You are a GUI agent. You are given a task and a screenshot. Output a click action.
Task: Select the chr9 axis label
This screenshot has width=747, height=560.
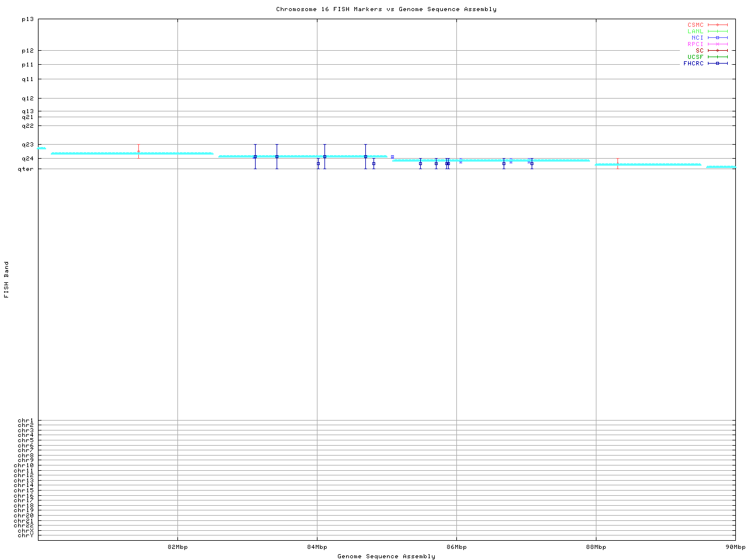(26, 460)
